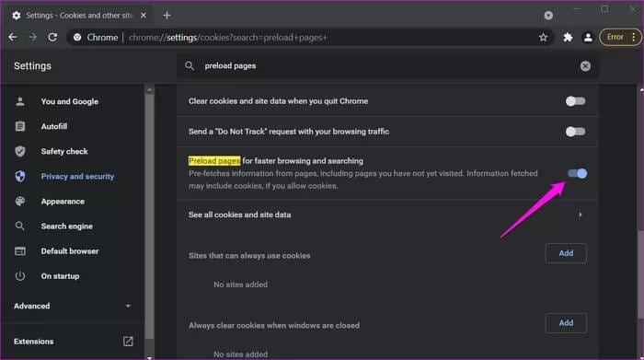
Task: Enable the Do Not Track request toggle
Action: [575, 132]
